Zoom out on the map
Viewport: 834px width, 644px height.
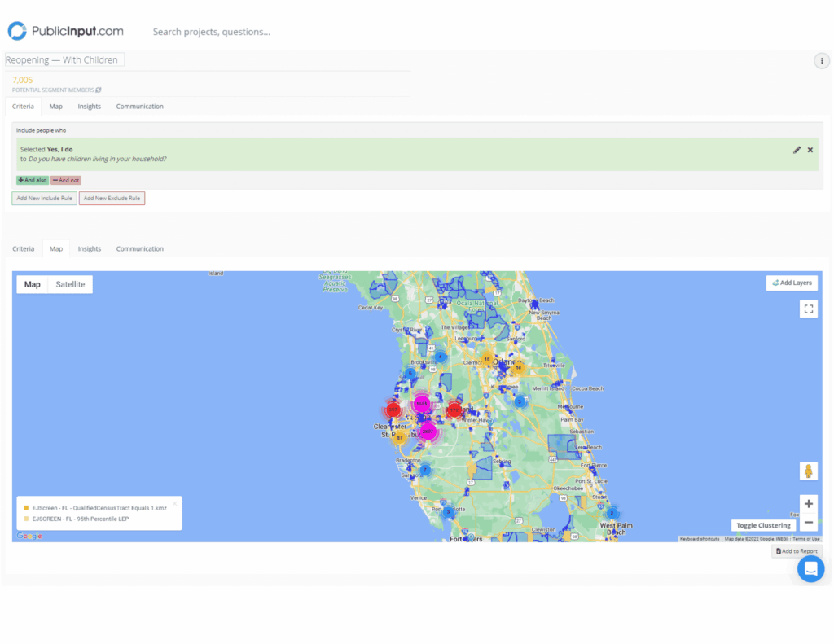808,523
